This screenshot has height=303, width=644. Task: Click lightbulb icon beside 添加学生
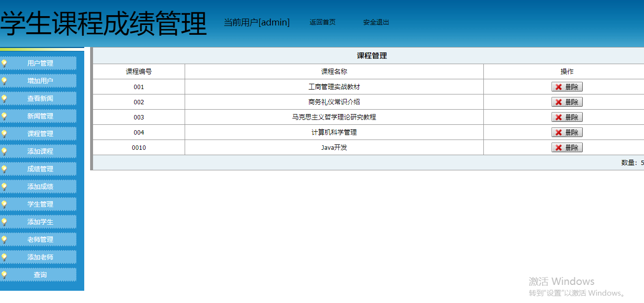tap(4, 222)
